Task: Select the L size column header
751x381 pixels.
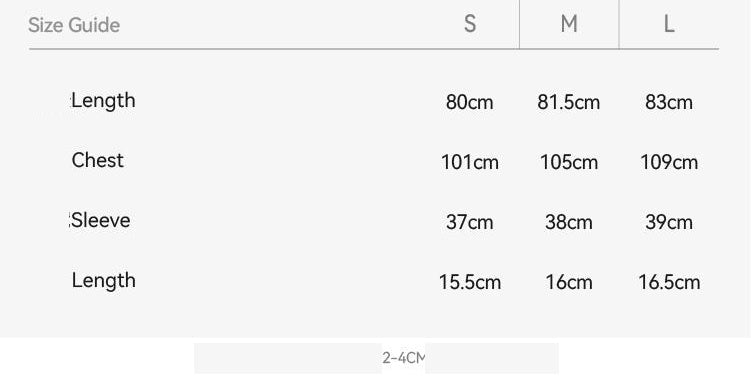Action: [669, 23]
